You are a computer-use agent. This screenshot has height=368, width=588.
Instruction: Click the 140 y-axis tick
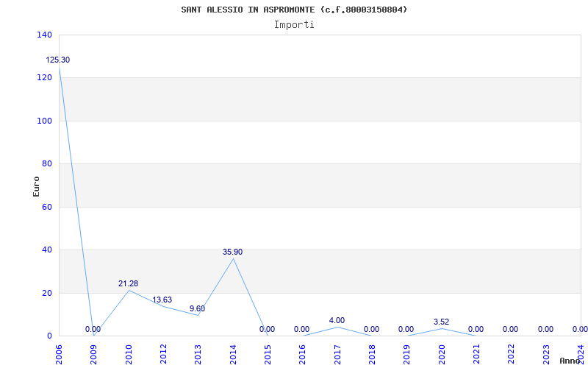click(44, 35)
